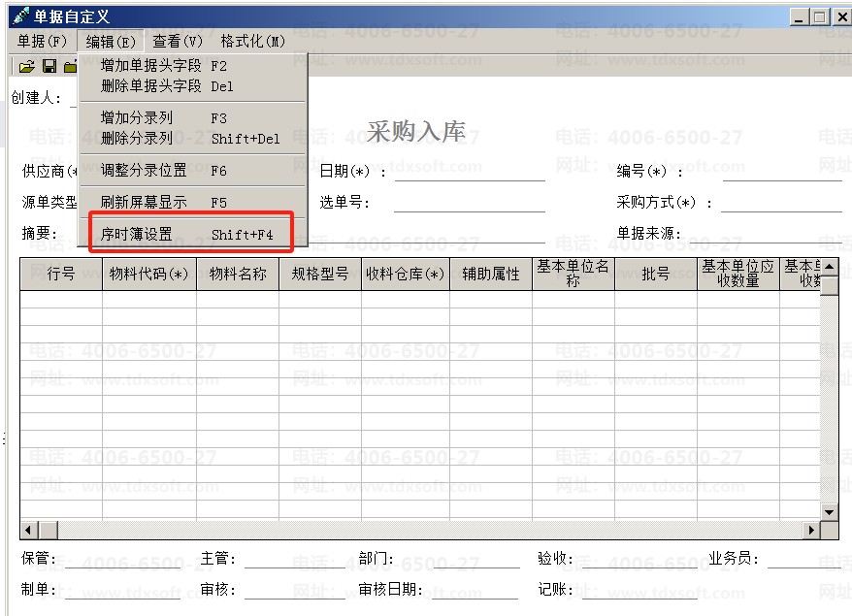Select the 基本单位名称 column header

[x=573, y=274]
